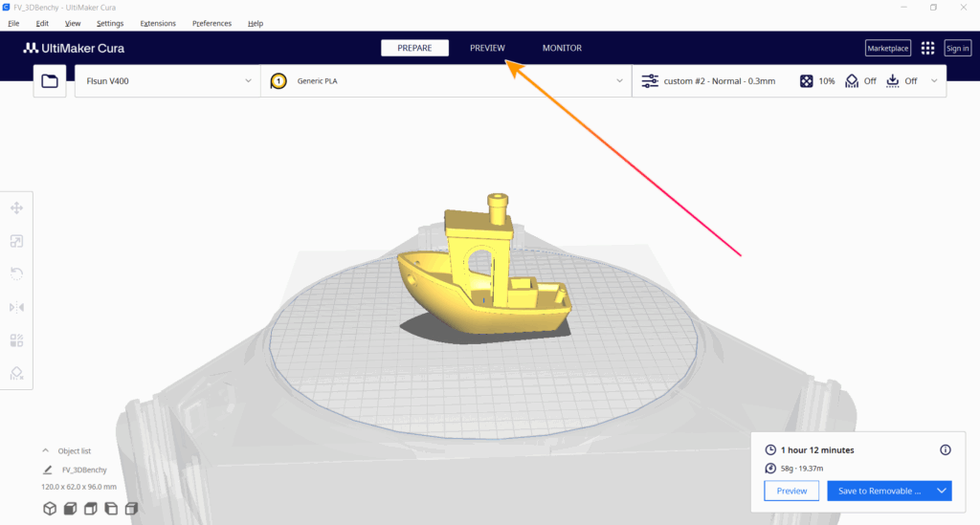The height and width of the screenshot is (525, 980).
Task: Open the save destination dropdown arrow
Action: point(942,491)
